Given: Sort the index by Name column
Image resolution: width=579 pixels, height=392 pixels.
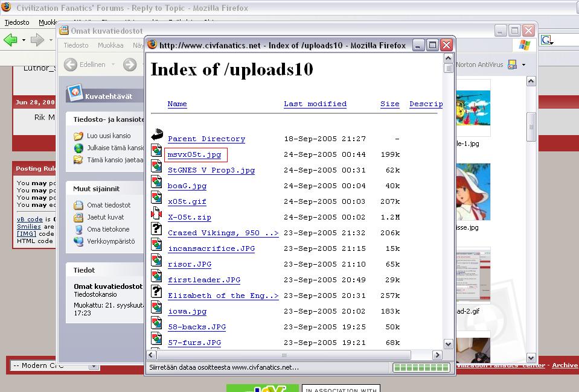Looking at the screenshot, I should click(x=178, y=104).
